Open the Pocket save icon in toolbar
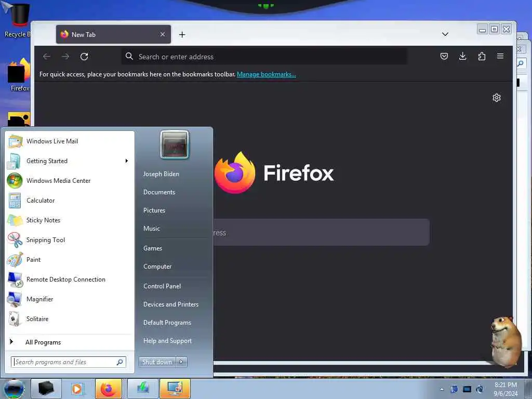This screenshot has height=399, width=532. click(444, 56)
